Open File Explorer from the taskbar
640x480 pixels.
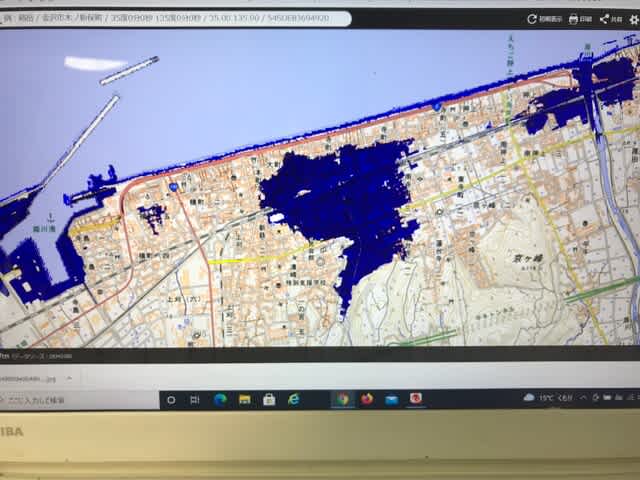coord(244,400)
